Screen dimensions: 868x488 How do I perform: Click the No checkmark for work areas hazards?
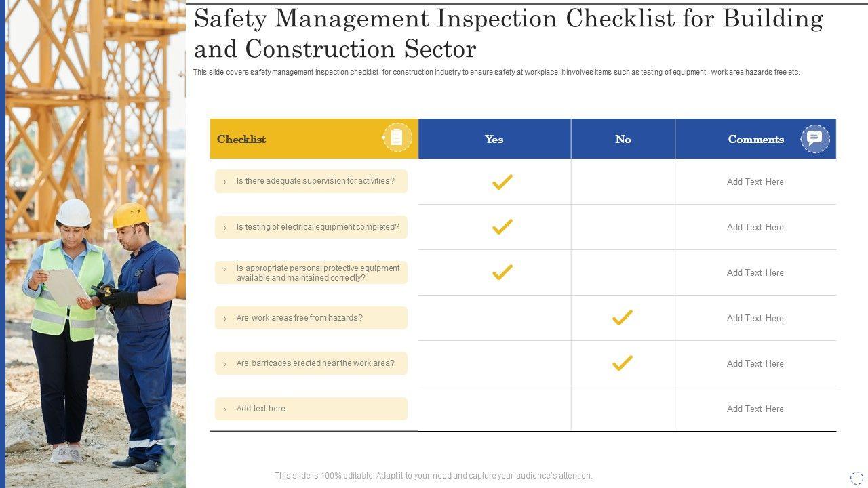622,318
